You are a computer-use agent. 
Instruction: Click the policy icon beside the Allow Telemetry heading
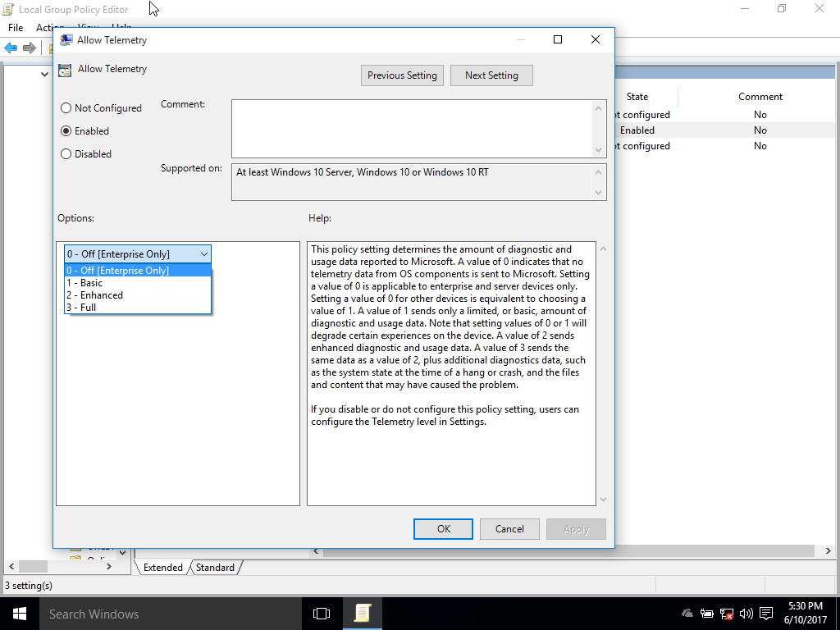coord(65,70)
